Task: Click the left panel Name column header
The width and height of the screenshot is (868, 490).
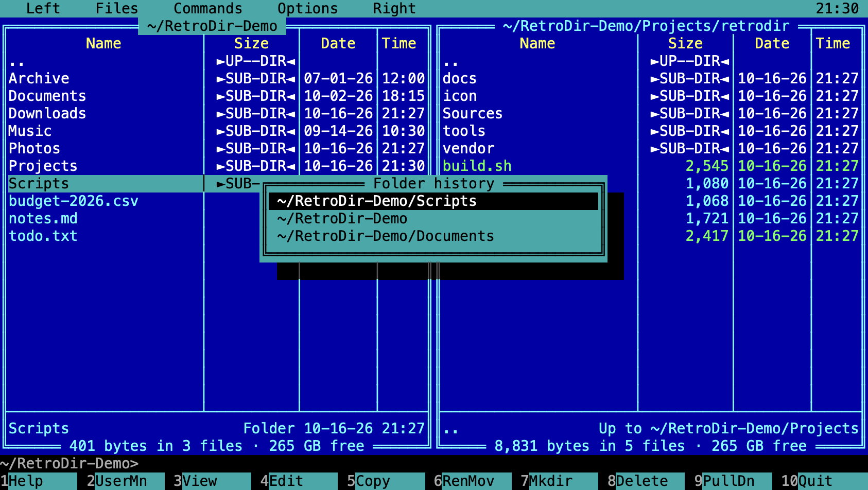Action: 103,44
